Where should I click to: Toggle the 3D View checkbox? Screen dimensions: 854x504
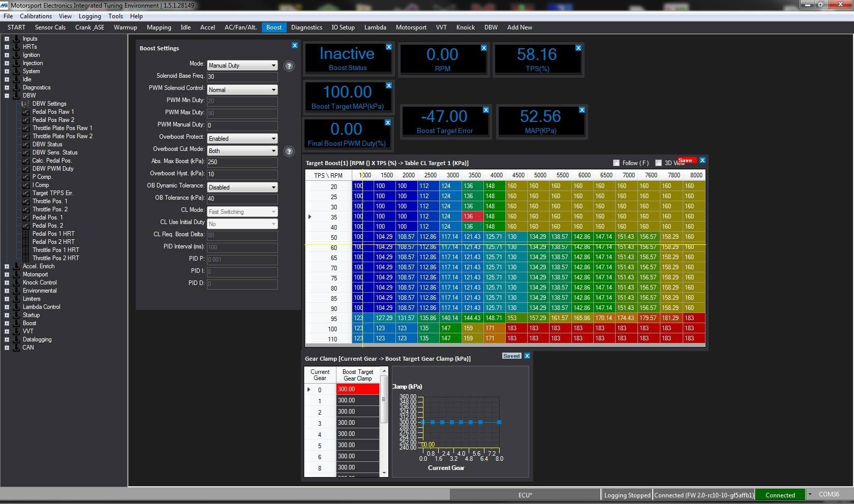pos(658,163)
